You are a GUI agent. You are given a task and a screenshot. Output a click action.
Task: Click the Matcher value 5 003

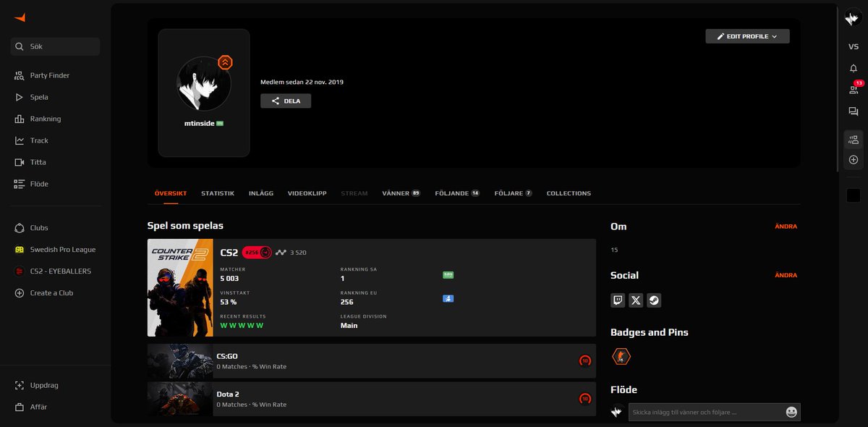tap(229, 279)
